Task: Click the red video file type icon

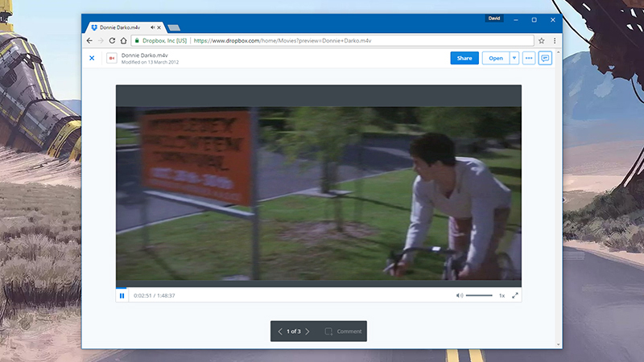Action: click(x=112, y=58)
